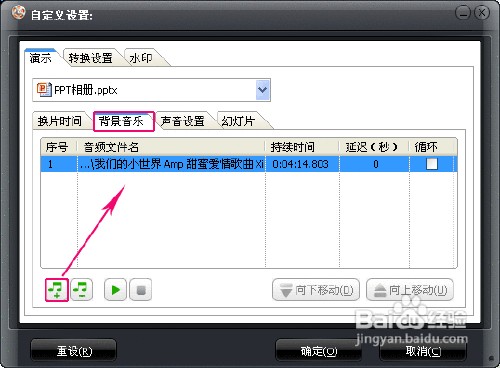Open the 声音设置 tab
The image size is (500, 368).
tap(183, 121)
